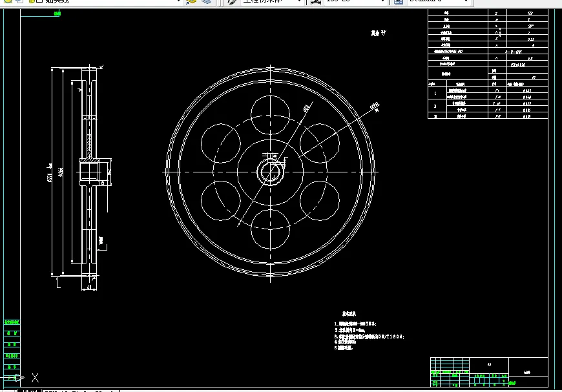Select the GB/T1804 technical requirement line
562x392 pixels.
tap(369, 337)
